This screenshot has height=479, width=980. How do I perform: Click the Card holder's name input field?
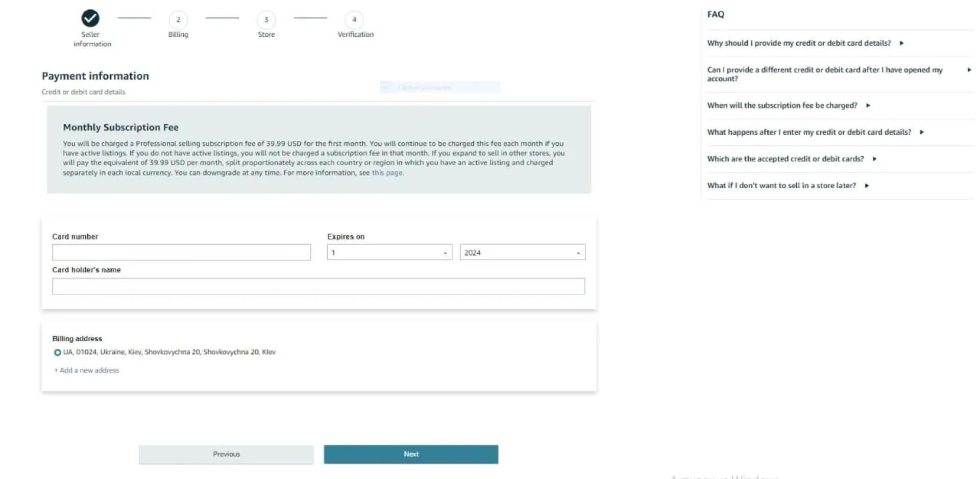coord(318,286)
